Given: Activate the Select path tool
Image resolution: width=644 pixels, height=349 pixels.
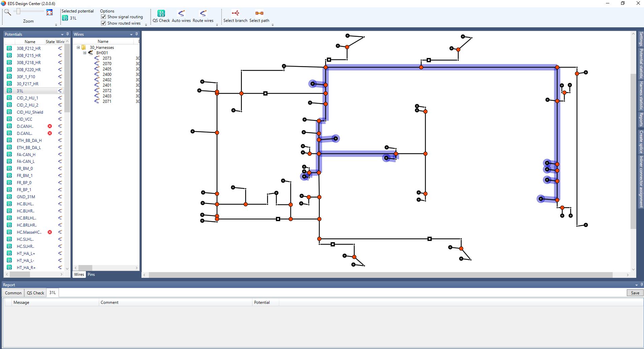Looking at the screenshot, I should tap(259, 13).
